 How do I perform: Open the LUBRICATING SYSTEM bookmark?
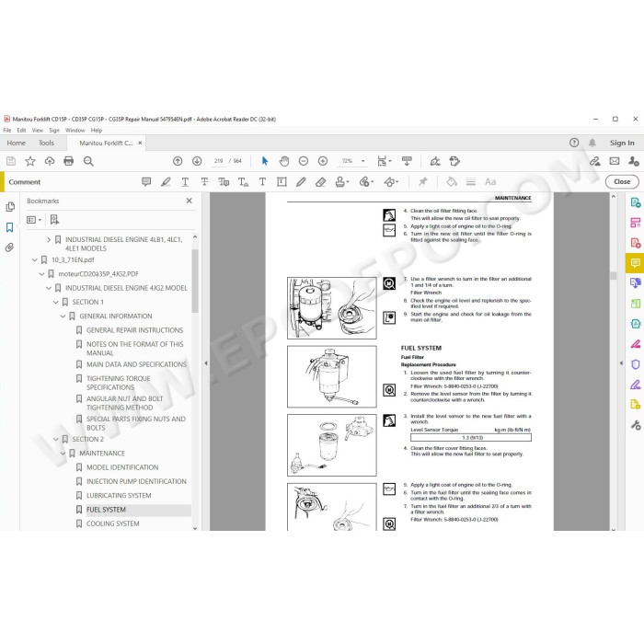(119, 496)
